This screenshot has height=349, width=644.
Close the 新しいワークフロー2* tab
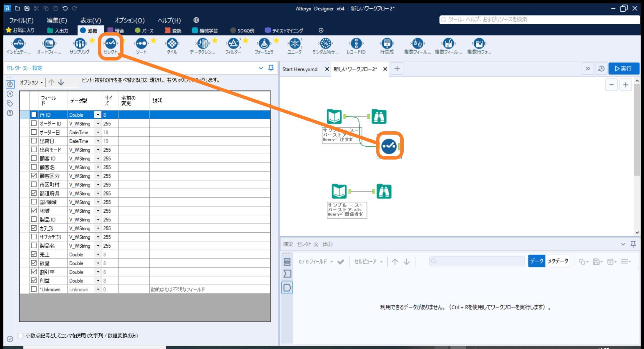[x=385, y=69]
